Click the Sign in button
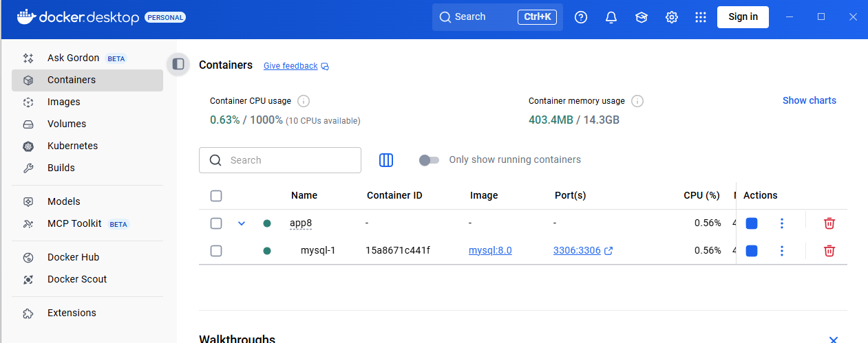Image resolution: width=868 pixels, height=343 pixels. click(x=743, y=17)
